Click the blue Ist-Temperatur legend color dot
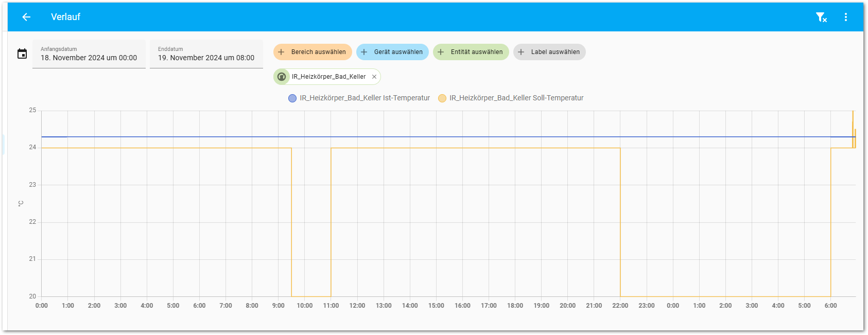 pyautogui.click(x=292, y=98)
